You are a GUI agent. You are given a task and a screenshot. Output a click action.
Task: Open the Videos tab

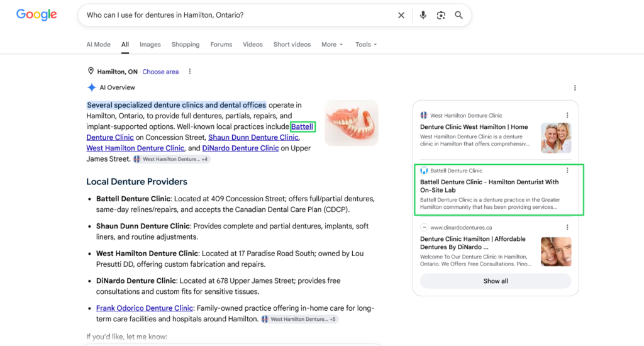click(253, 45)
